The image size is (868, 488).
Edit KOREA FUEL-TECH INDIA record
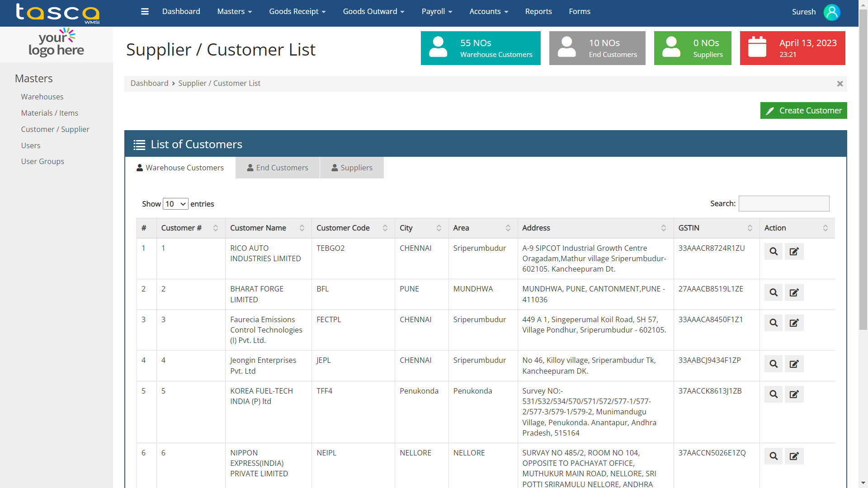[x=794, y=394]
